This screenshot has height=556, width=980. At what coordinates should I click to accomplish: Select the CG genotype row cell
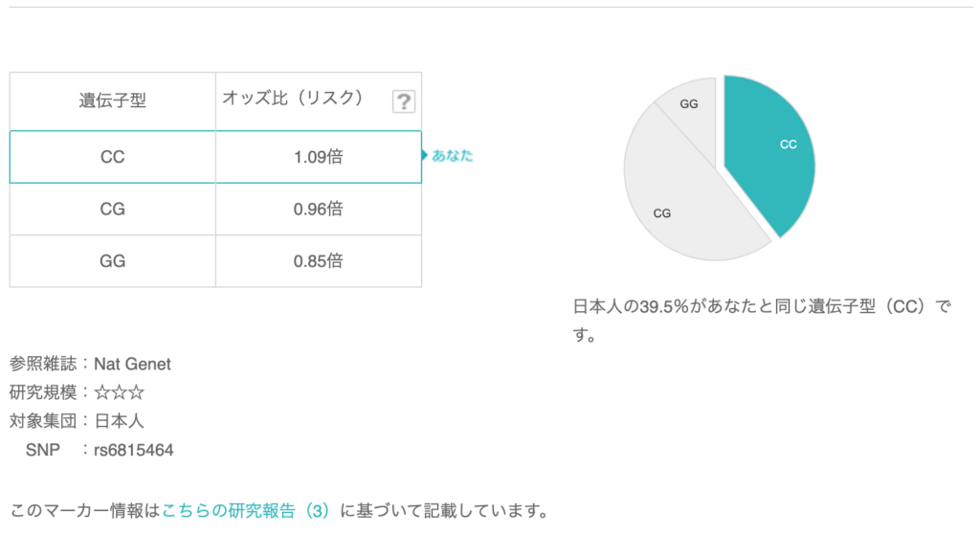point(113,209)
